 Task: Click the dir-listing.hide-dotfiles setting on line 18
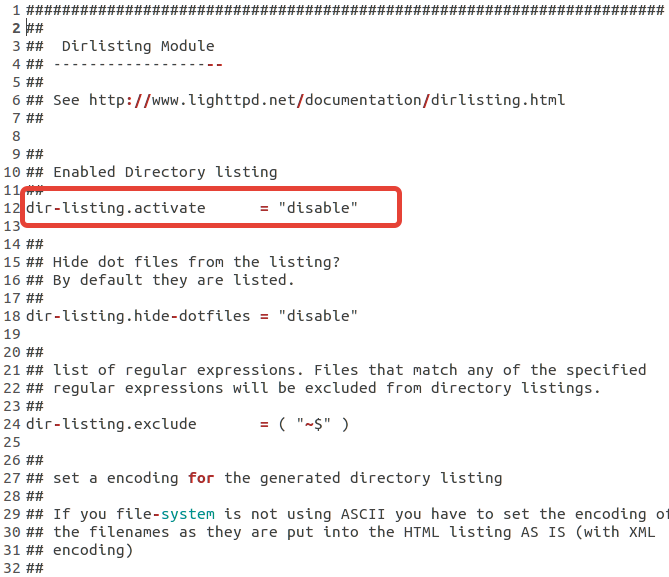pos(138,316)
